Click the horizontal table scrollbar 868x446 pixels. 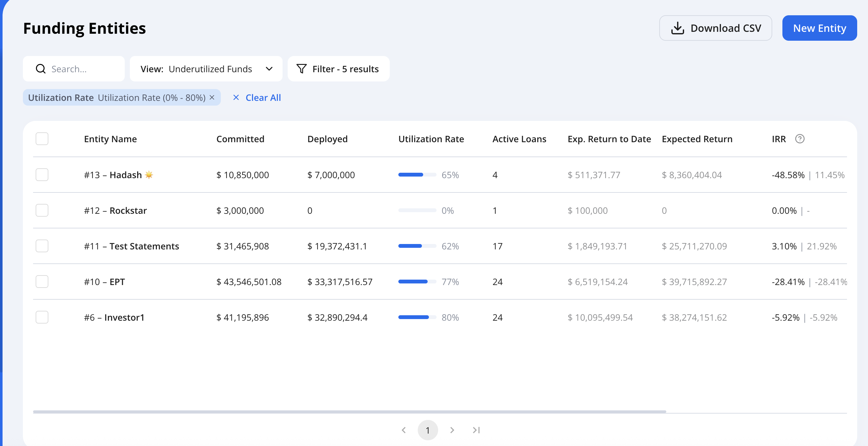coord(349,412)
